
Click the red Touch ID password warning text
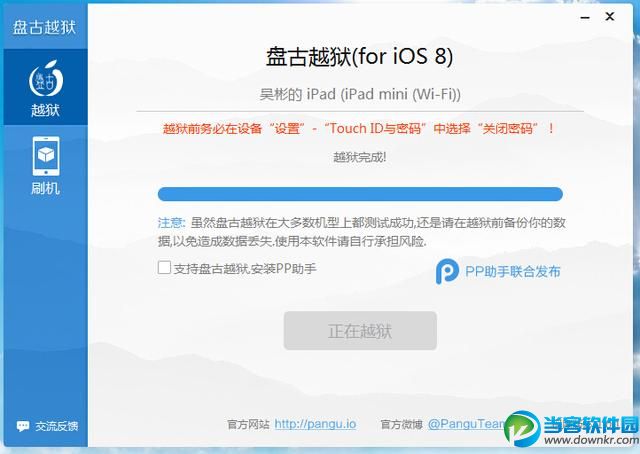[359, 129]
